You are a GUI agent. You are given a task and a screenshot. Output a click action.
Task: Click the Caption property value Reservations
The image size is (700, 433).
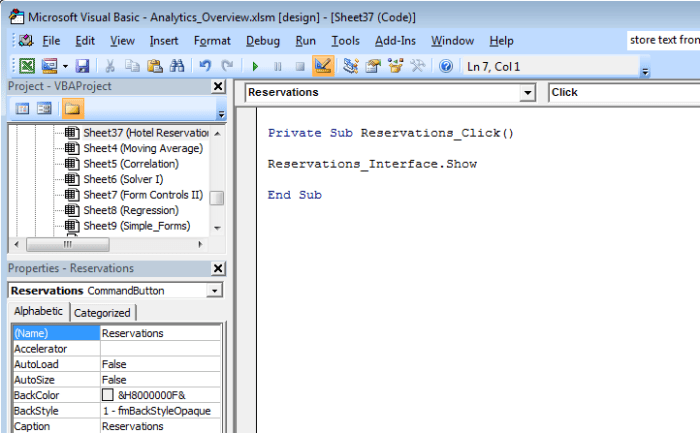161,426
